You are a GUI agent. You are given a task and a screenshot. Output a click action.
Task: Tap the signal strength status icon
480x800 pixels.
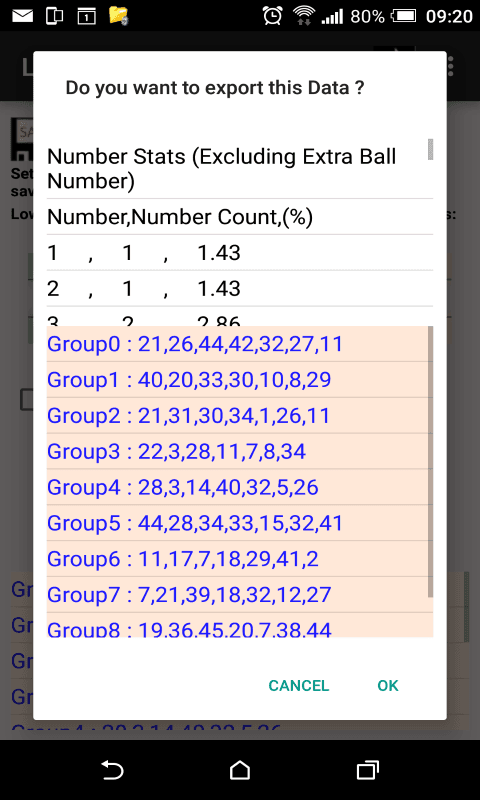[x=332, y=17]
